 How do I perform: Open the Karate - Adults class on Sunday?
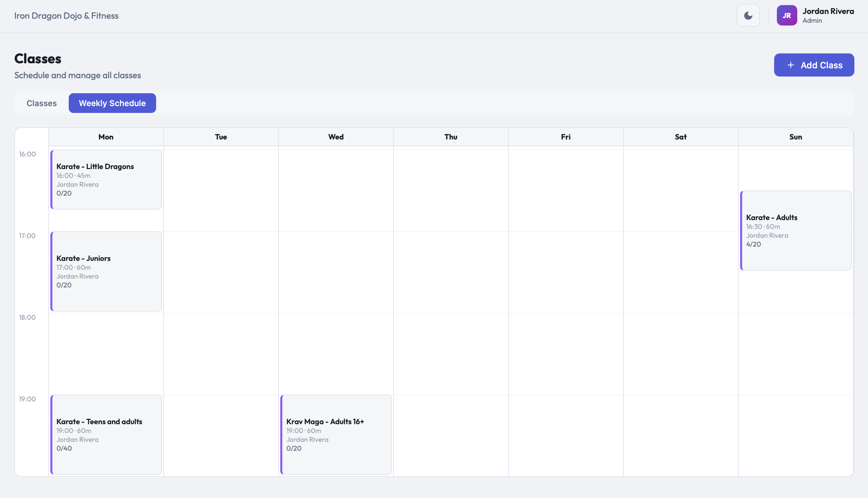pyautogui.click(x=796, y=230)
